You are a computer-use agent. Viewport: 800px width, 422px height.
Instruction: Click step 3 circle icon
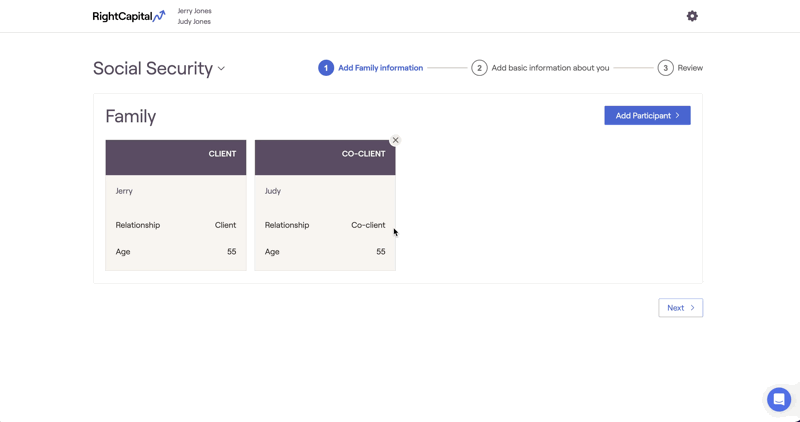[665, 68]
